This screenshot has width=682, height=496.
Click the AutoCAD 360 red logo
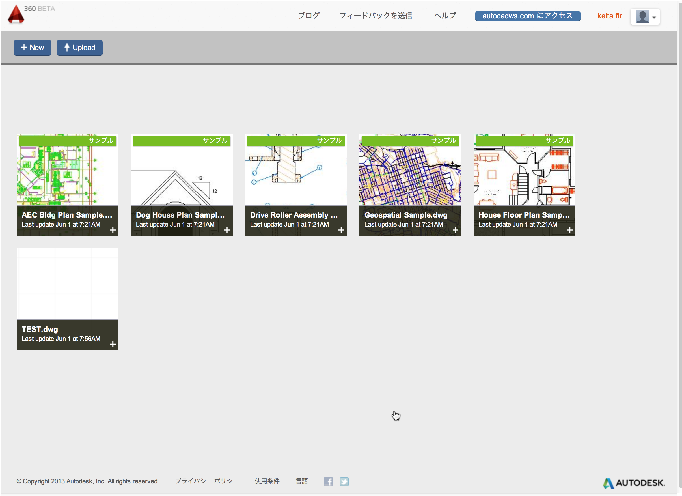pyautogui.click(x=16, y=14)
